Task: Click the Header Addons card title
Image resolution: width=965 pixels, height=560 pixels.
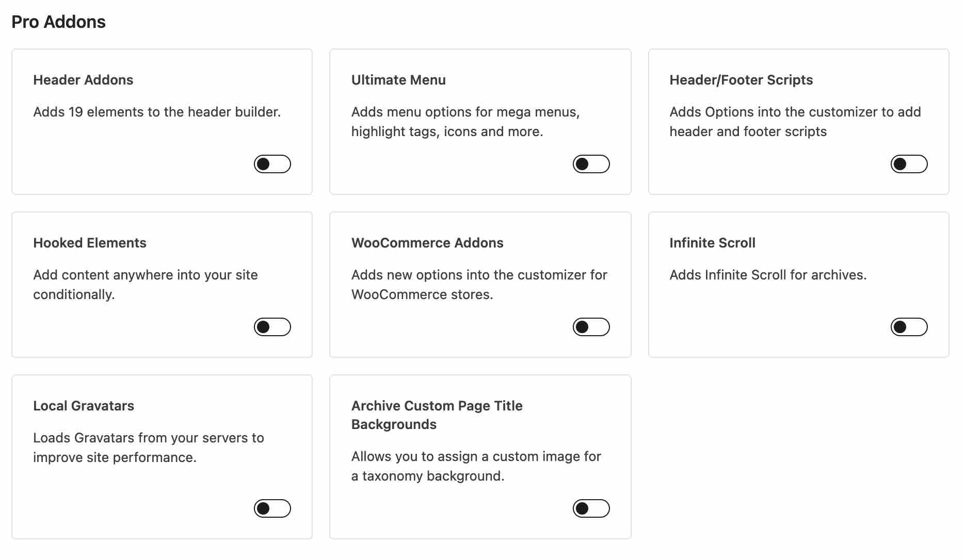Action: [83, 80]
